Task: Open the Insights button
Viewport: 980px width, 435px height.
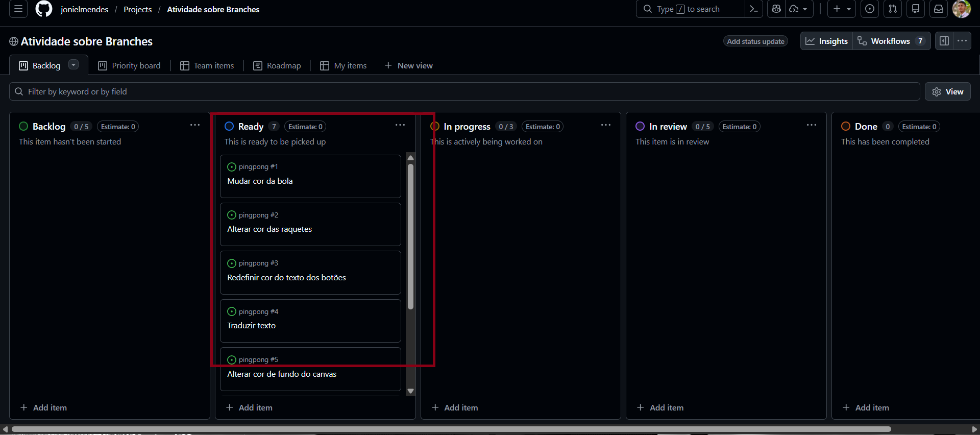Action: tap(826, 41)
